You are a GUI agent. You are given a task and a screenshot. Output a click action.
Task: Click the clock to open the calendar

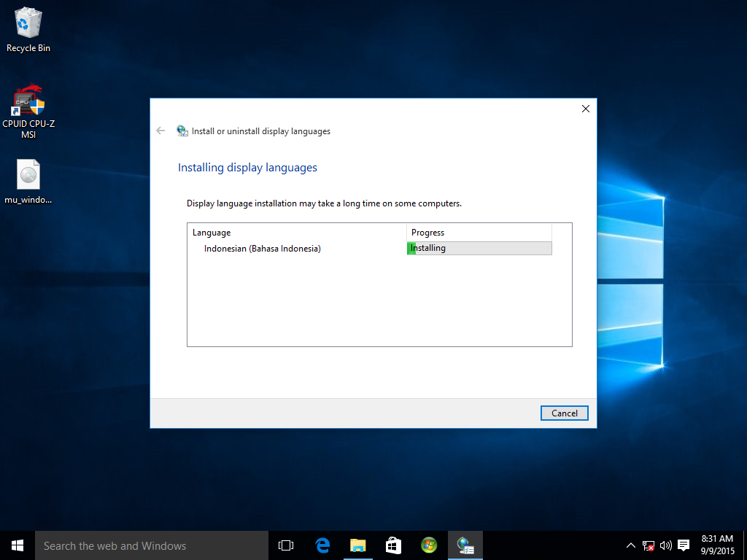(x=716, y=545)
